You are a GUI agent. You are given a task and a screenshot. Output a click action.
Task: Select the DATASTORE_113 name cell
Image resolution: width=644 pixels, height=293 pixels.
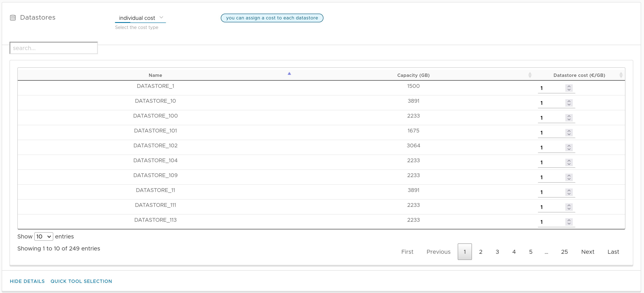pos(155,220)
